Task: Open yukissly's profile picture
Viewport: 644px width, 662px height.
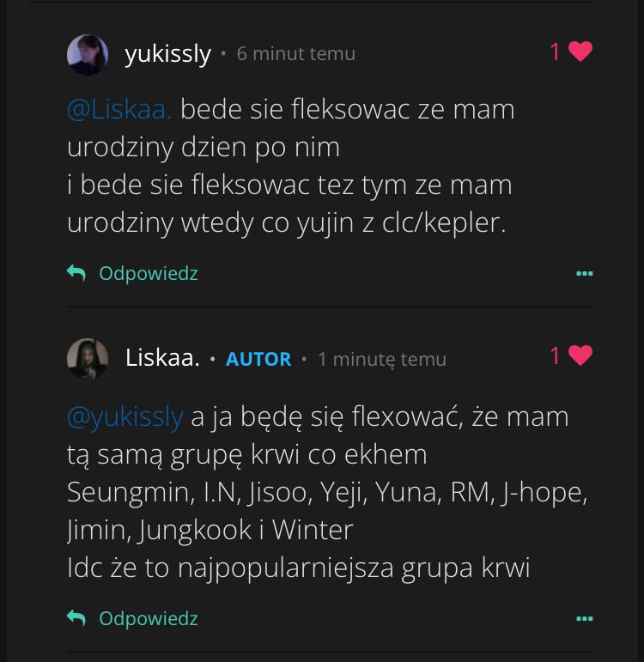Action: coord(88,55)
